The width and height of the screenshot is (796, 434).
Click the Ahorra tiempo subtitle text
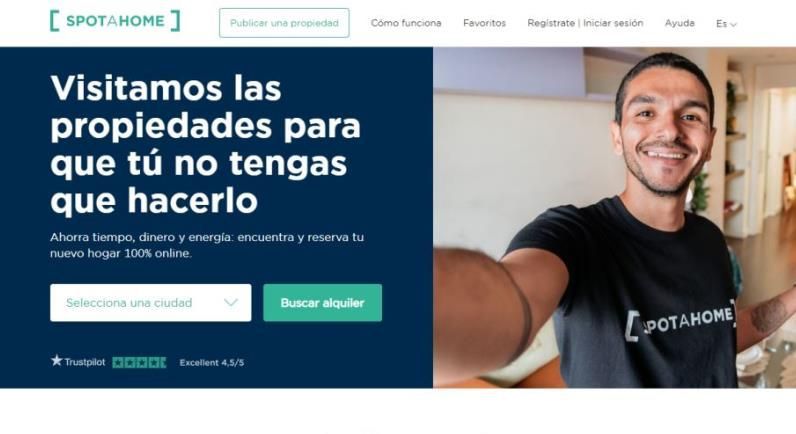207,245
